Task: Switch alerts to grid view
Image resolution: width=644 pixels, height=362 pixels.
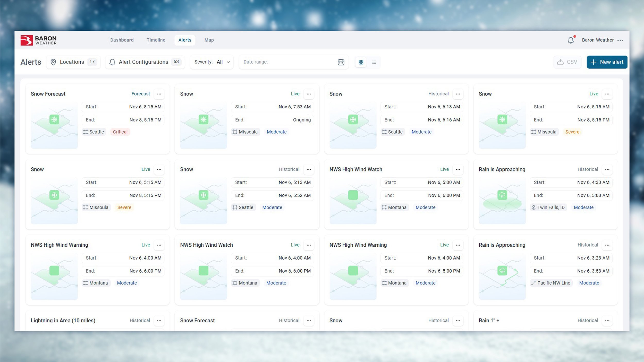Action: (361, 62)
